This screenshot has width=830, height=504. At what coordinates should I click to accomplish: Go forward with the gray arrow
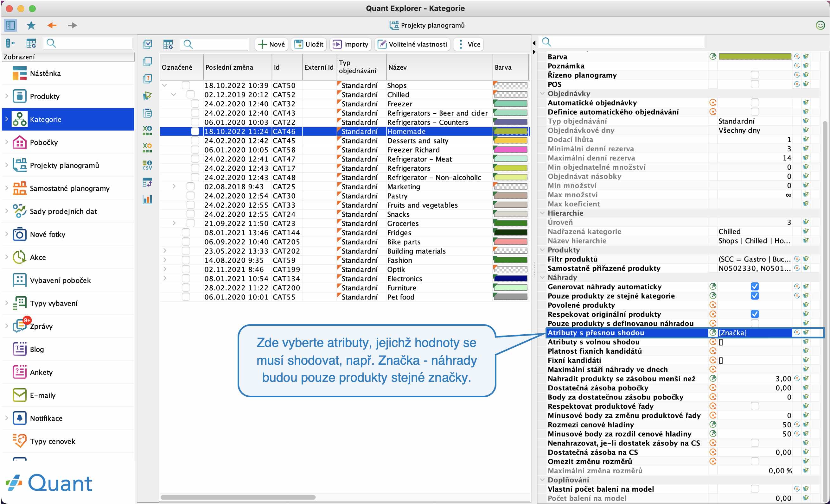point(72,25)
